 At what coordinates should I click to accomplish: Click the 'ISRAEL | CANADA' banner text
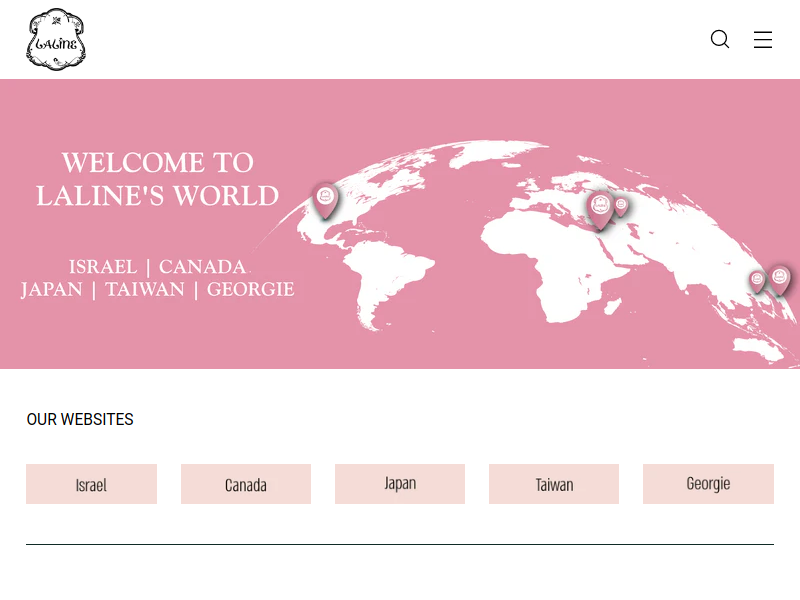(x=158, y=267)
